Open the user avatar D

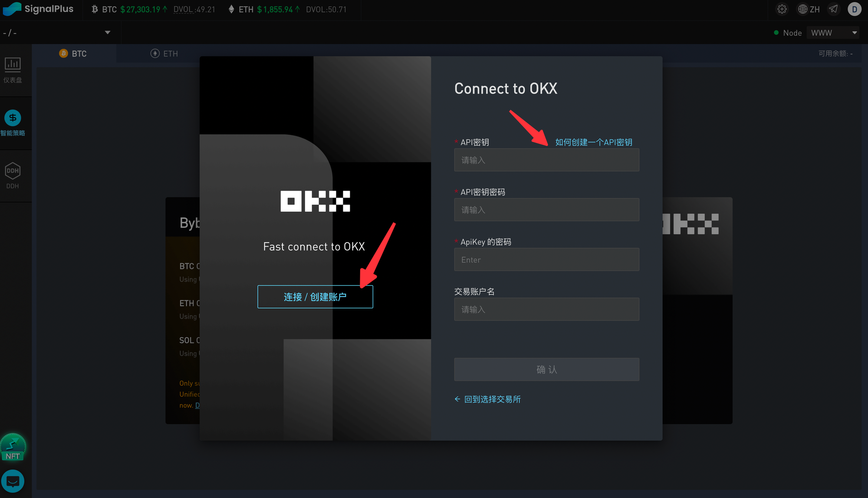coord(854,9)
